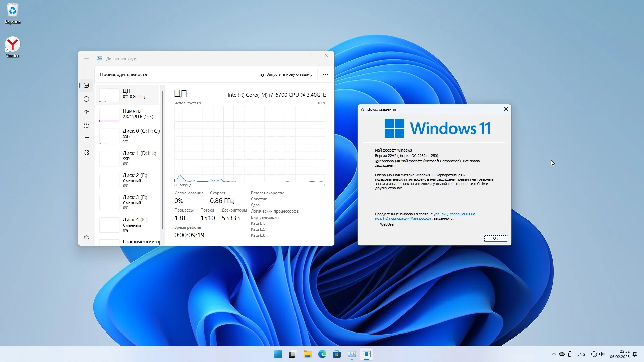Open Startup apps page icon
This screenshot has height=362, width=644.
pyautogui.click(x=86, y=112)
